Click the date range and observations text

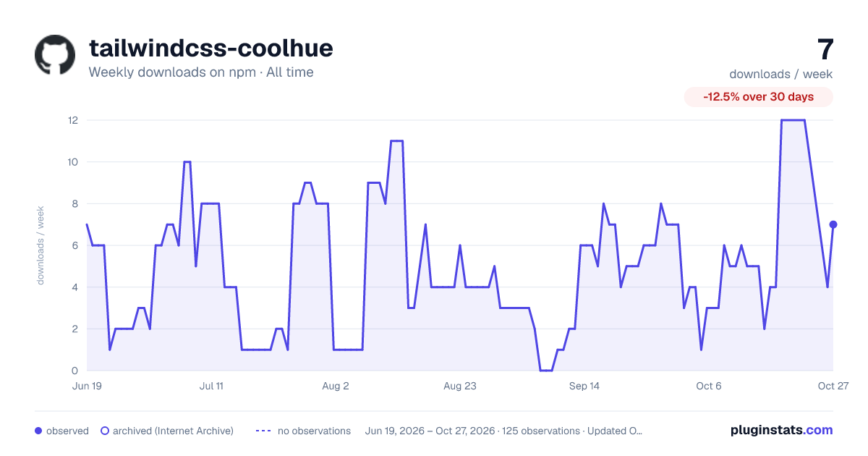coord(504,431)
